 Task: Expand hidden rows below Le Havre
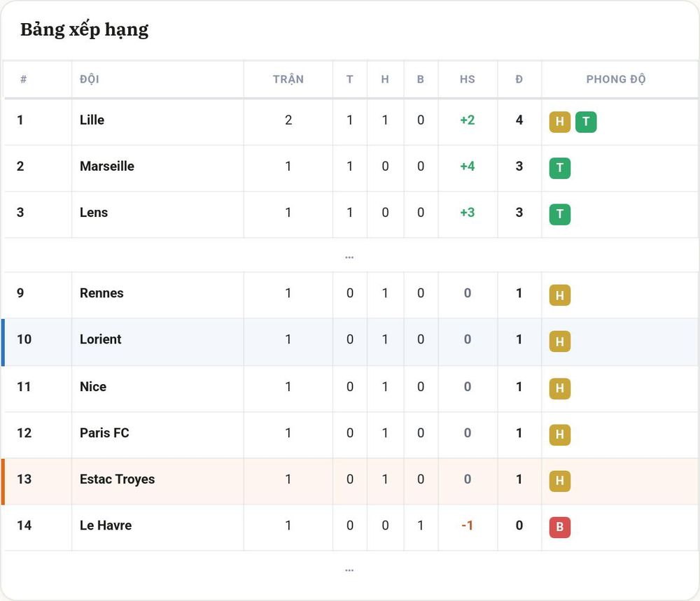click(x=349, y=569)
